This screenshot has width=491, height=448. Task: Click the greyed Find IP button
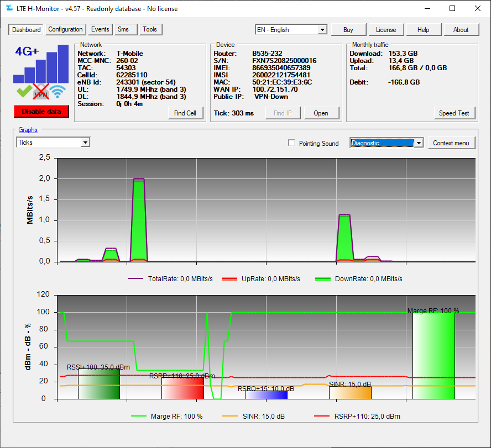pos(283,113)
